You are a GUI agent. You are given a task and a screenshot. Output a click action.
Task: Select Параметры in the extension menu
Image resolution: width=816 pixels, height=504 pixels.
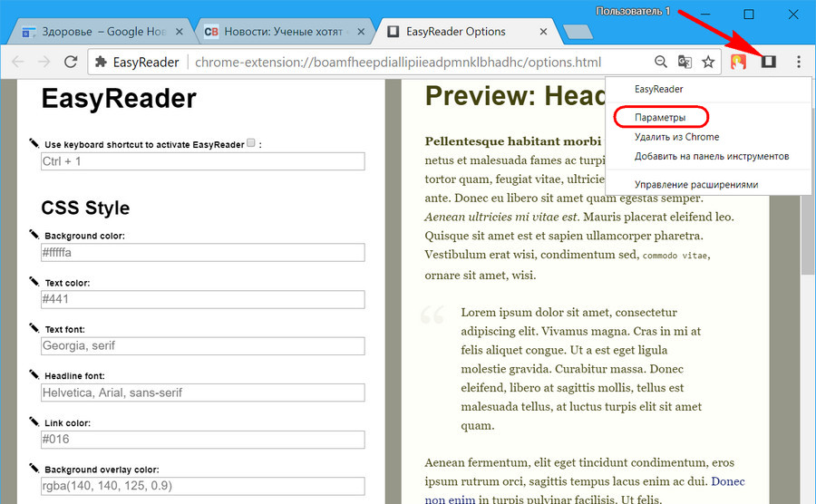(x=660, y=118)
